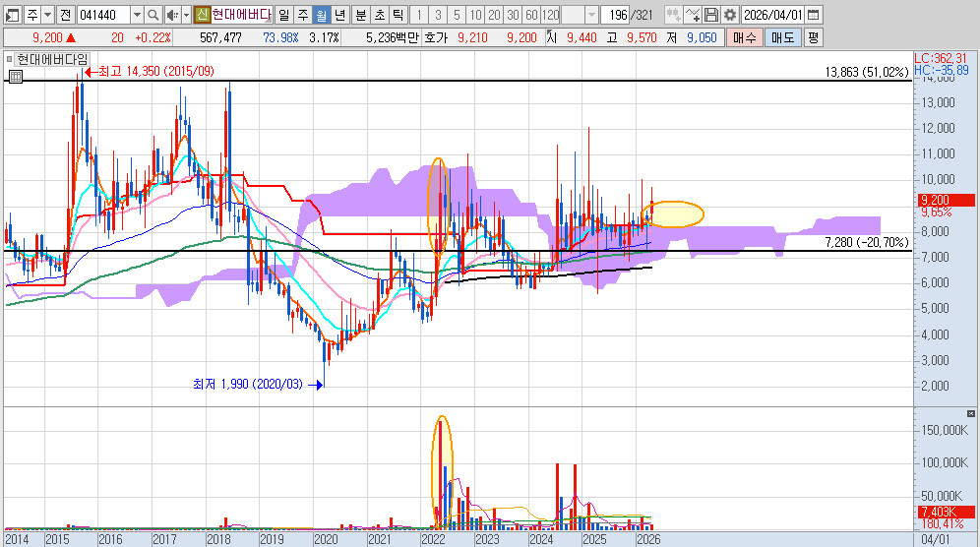The width and height of the screenshot is (980, 547).
Task: Open the calendar date picker icon
Action: (812, 15)
